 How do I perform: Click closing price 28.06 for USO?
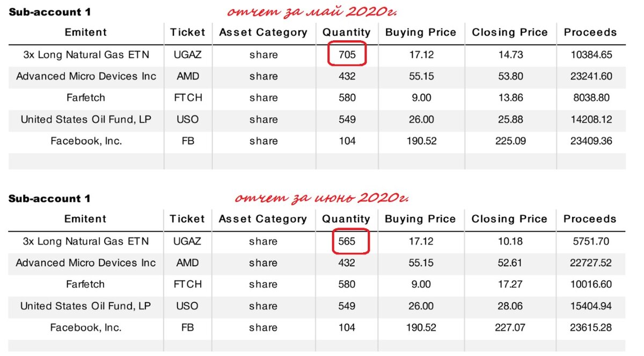510,306
